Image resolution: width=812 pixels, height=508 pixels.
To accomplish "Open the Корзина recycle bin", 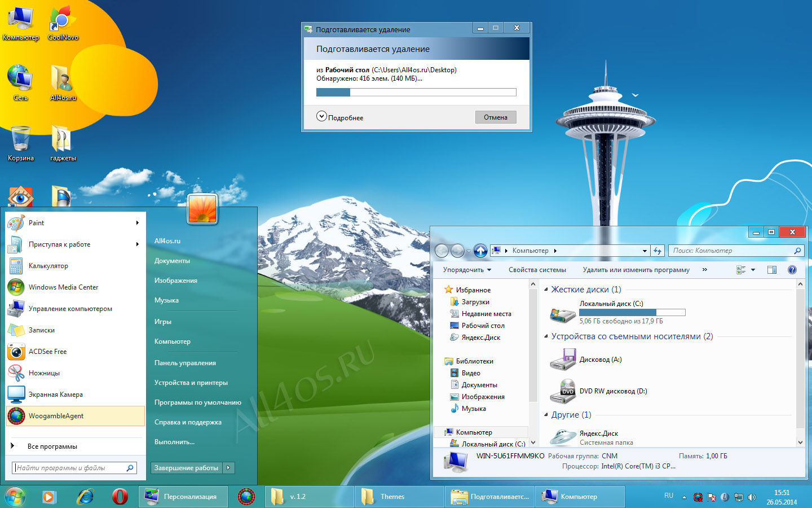I will coord(21,143).
